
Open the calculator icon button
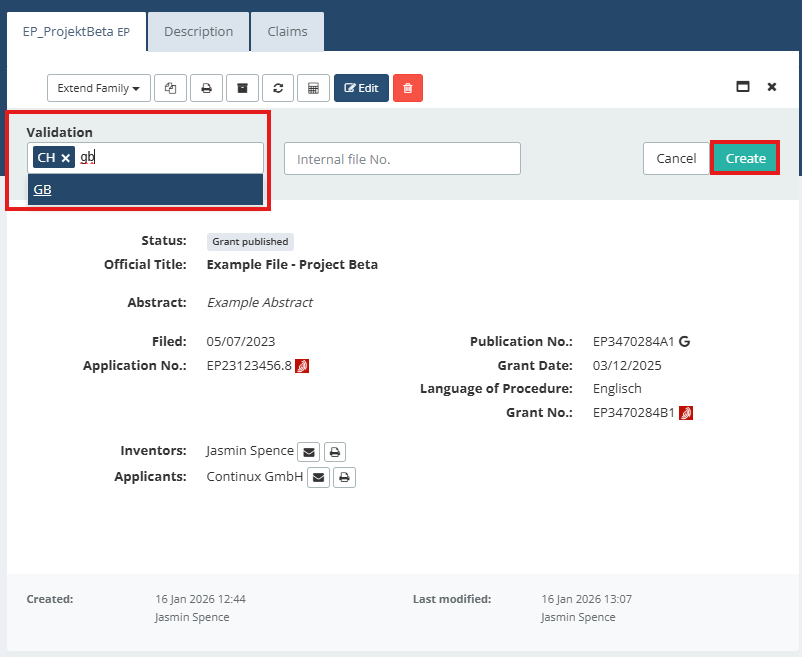[314, 88]
